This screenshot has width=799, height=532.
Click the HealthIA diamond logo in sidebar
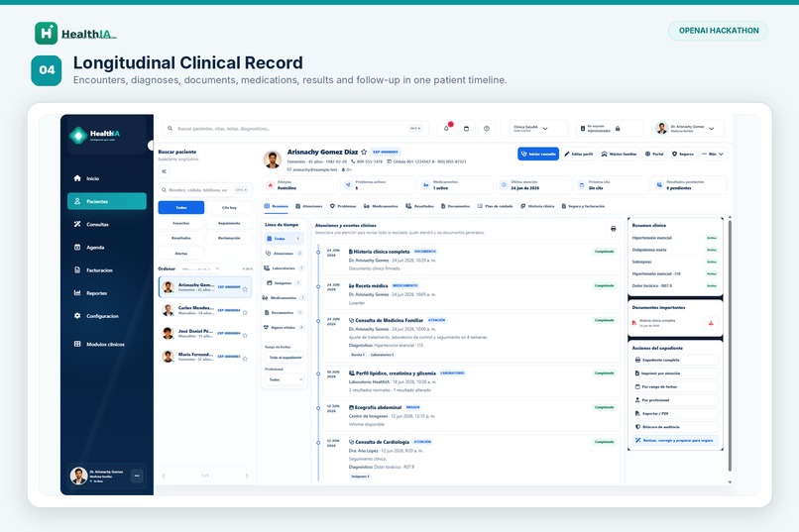[78, 136]
